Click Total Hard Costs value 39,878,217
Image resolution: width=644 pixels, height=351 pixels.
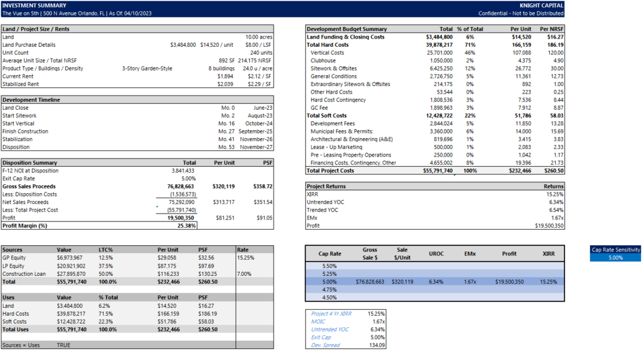[439, 45]
